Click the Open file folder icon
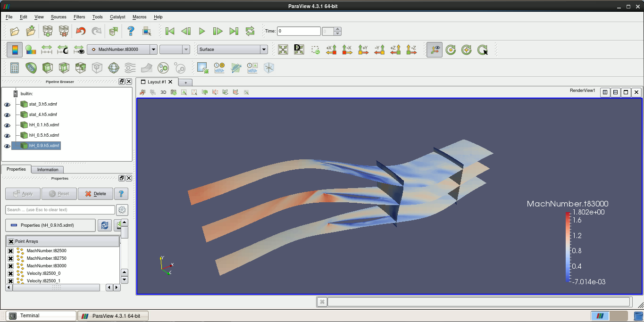The height and width of the screenshot is (322, 644). click(15, 31)
